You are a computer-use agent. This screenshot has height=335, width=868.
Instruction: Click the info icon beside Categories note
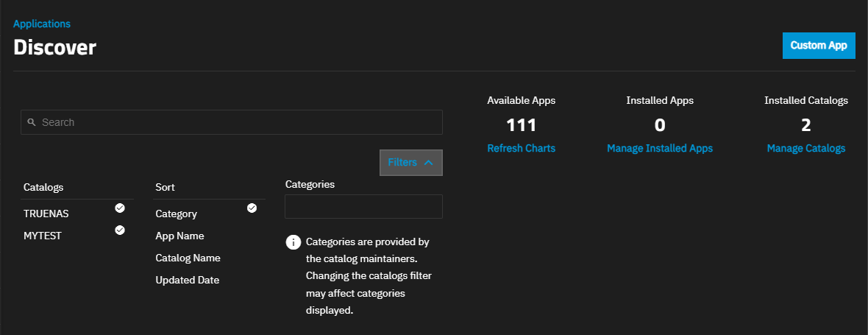[293, 242]
